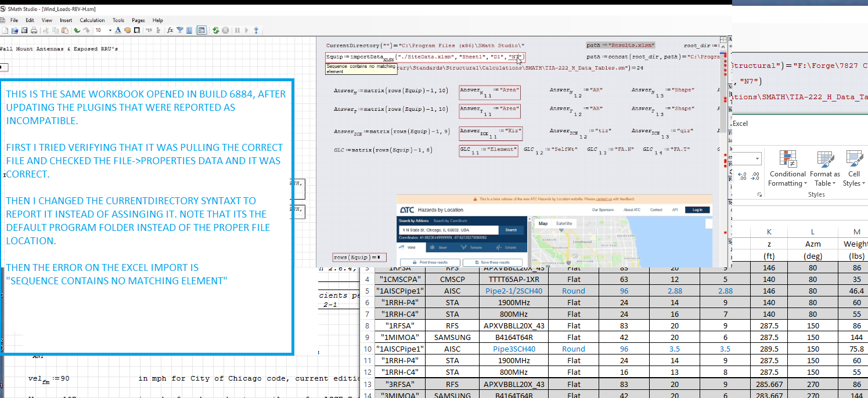
Task: Click the Undo arrow icon
Action: click(76, 30)
